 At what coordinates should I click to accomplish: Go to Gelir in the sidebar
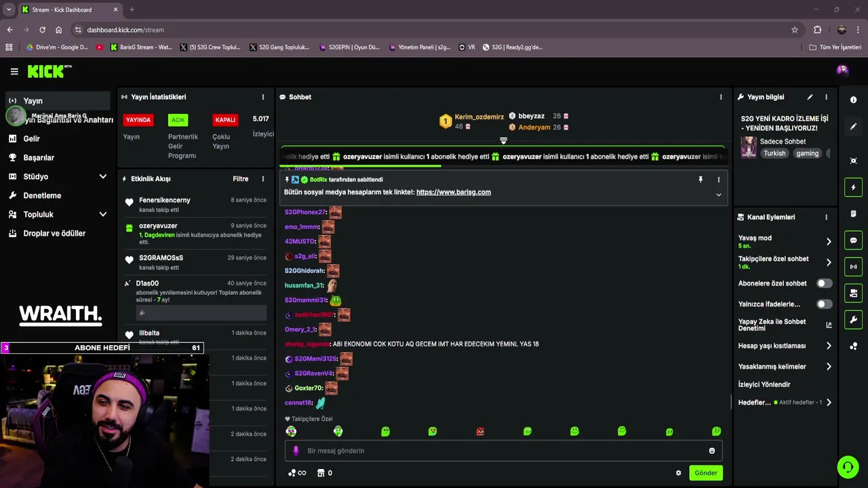[x=58, y=138]
